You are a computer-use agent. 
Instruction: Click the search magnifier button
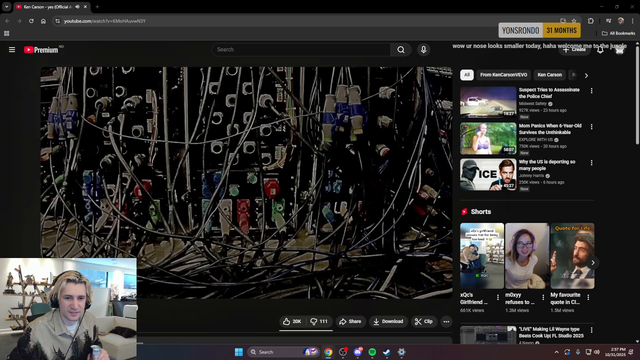pos(401,50)
